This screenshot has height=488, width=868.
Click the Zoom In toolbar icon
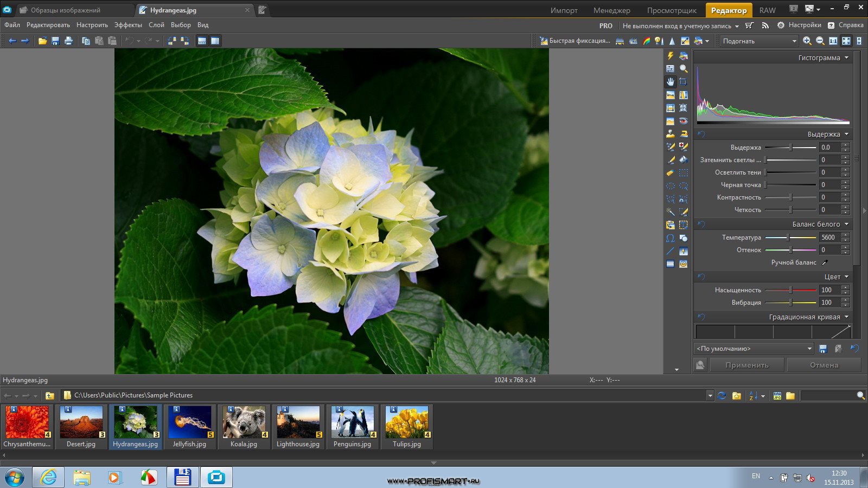pos(807,41)
